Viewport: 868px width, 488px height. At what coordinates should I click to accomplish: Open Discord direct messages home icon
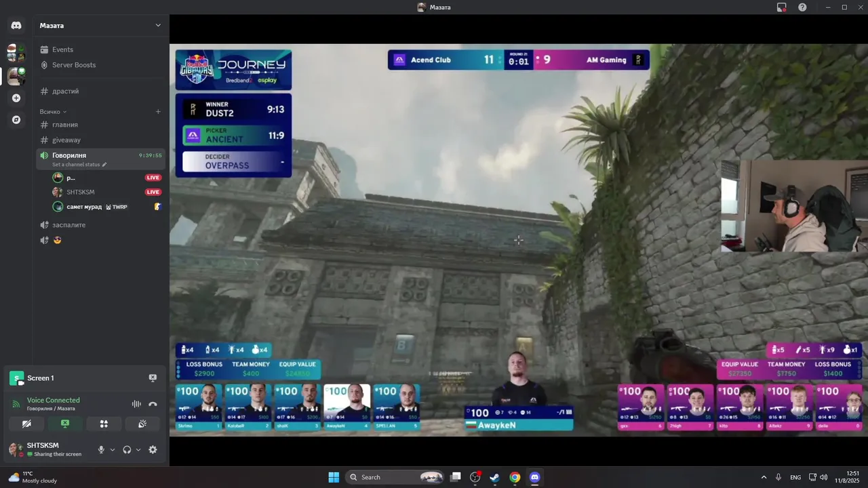[x=16, y=26]
